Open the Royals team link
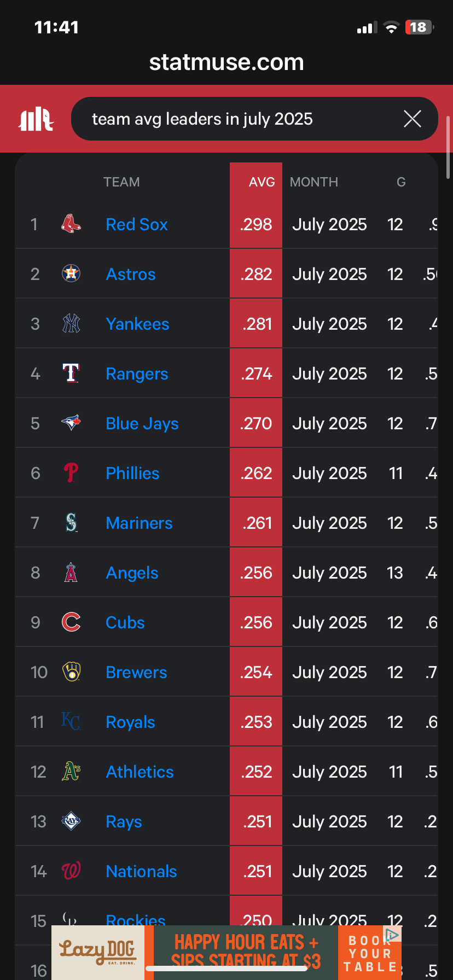 [x=130, y=722]
